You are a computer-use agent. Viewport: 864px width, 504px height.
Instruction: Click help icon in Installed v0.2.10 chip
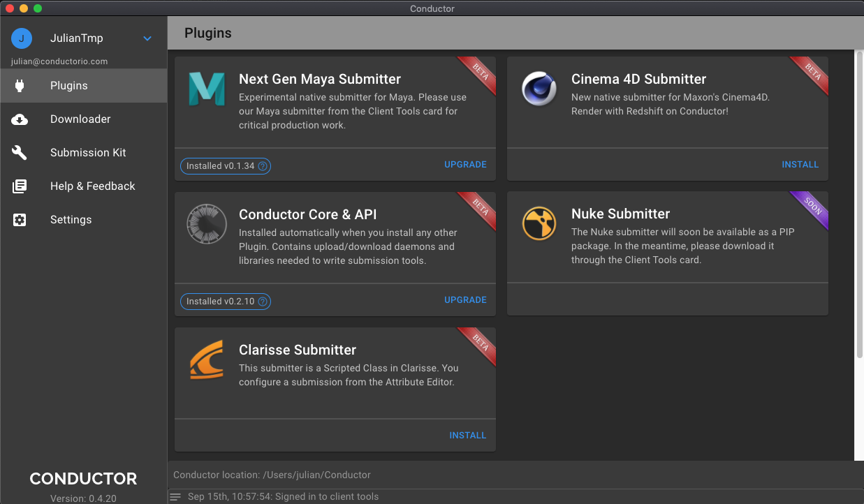click(x=263, y=302)
